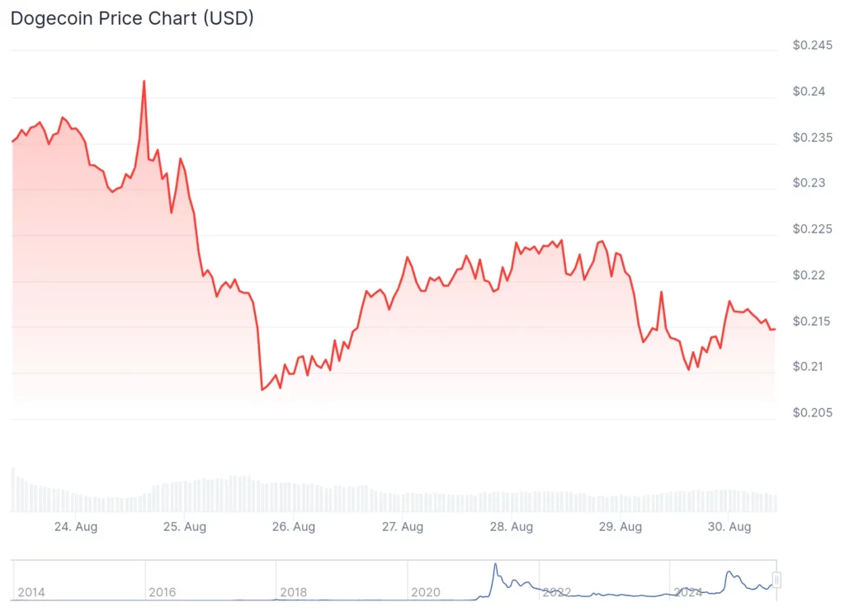Viewport: 845px width, 616px height.
Task: Select the 24. Aug date label
Action: (x=74, y=527)
